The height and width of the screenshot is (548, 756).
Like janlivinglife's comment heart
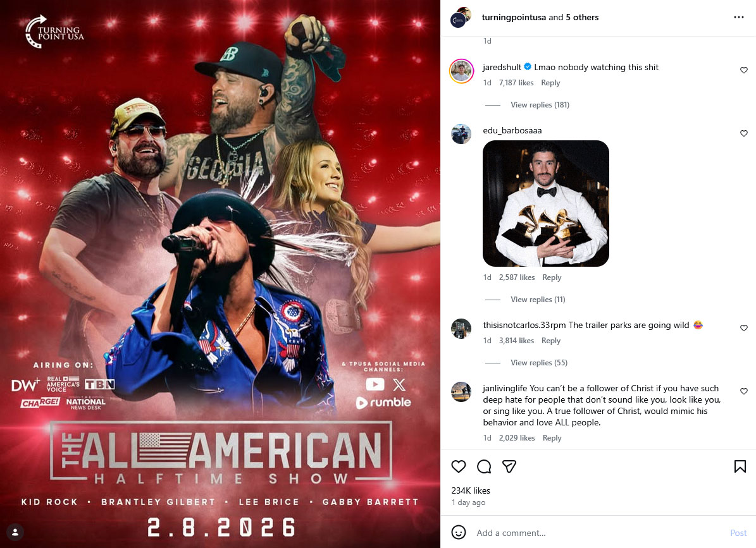point(744,391)
